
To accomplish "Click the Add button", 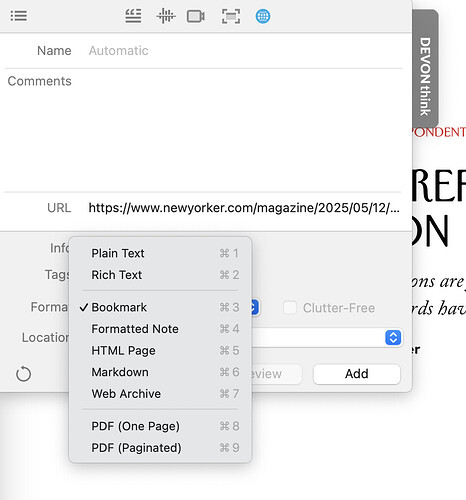I will tap(357, 374).
